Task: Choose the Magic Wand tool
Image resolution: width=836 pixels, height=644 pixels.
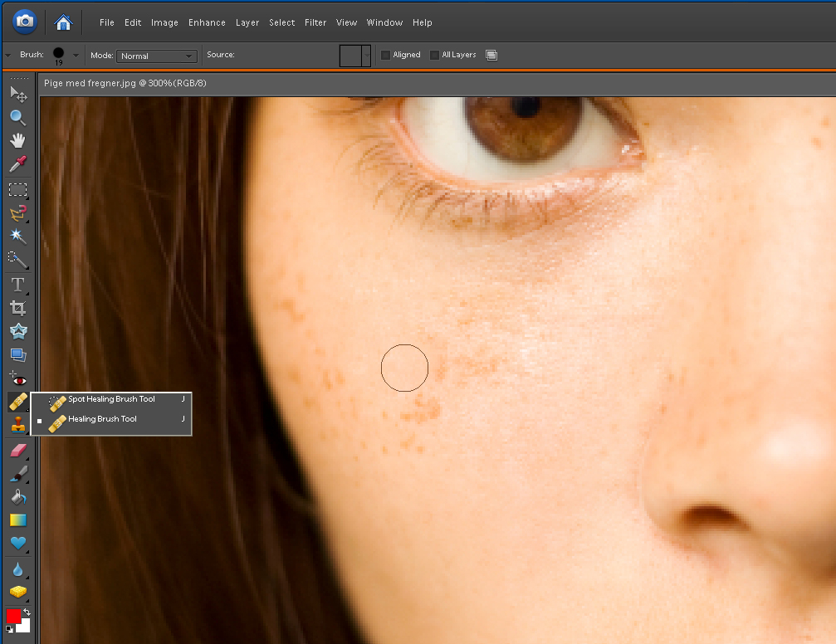Action: [17, 237]
